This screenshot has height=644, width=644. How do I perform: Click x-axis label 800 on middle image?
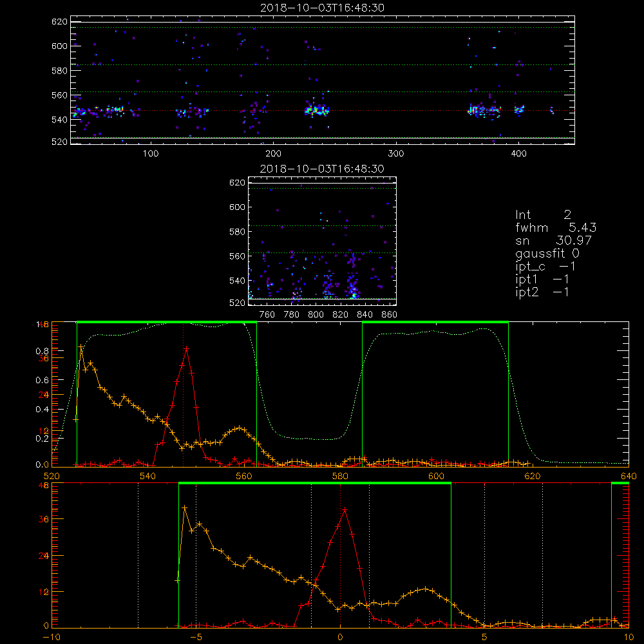coord(316,315)
